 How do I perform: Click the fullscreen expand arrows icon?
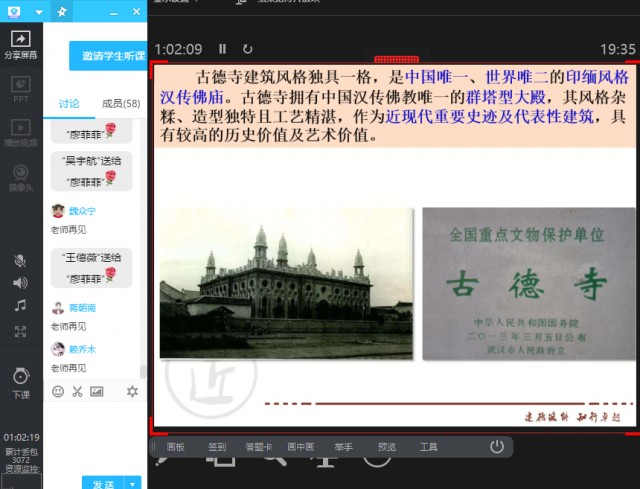coord(20,331)
